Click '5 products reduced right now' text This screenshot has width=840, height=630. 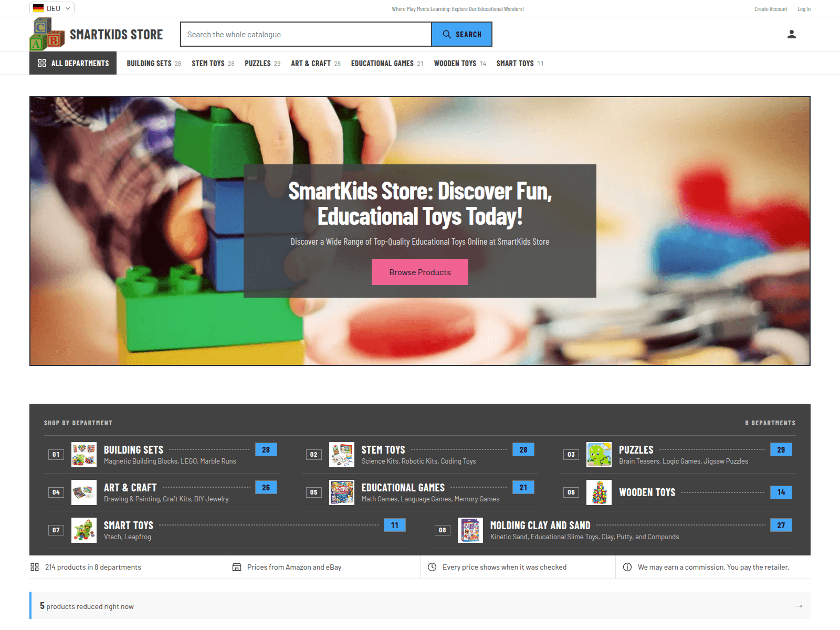pos(87,606)
